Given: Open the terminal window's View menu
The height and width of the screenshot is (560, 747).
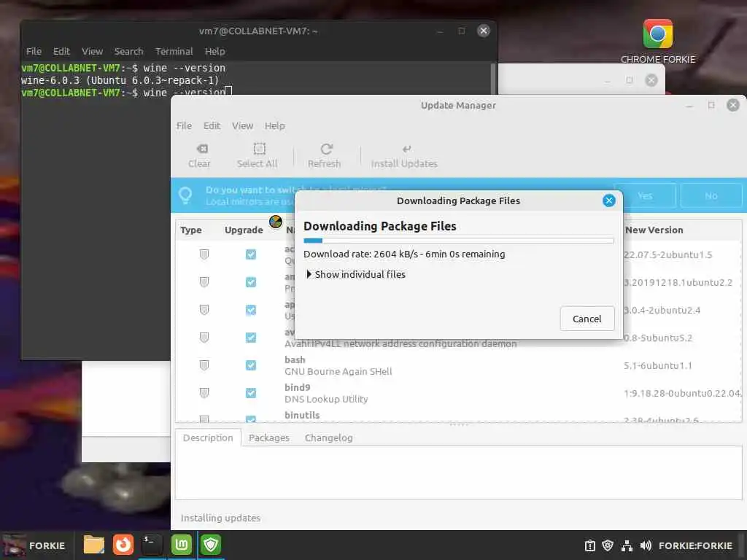Looking at the screenshot, I should tap(92, 52).
